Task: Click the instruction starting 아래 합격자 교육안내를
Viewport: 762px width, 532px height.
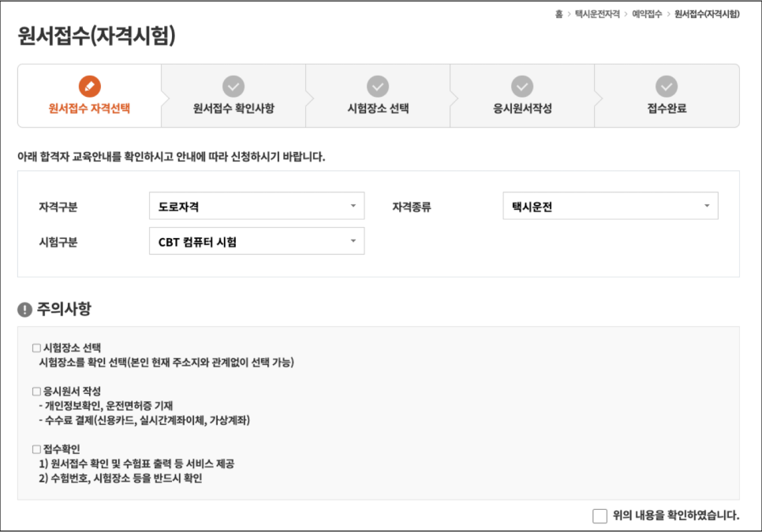Action: pyautogui.click(x=171, y=157)
